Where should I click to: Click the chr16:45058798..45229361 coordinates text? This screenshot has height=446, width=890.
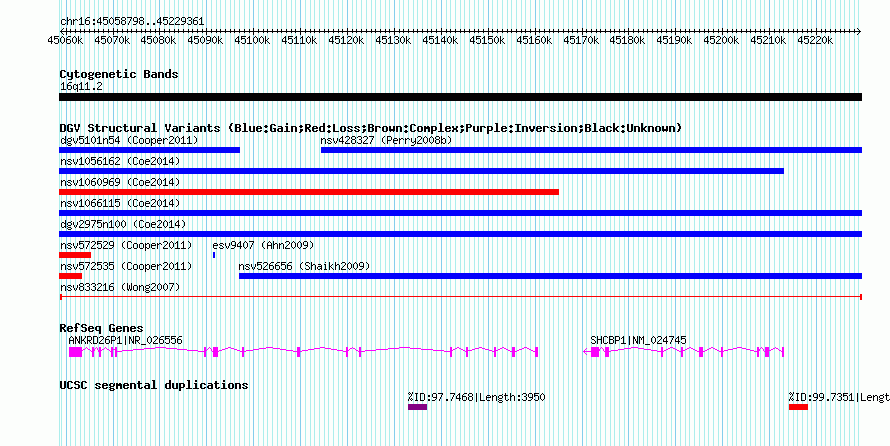132,22
